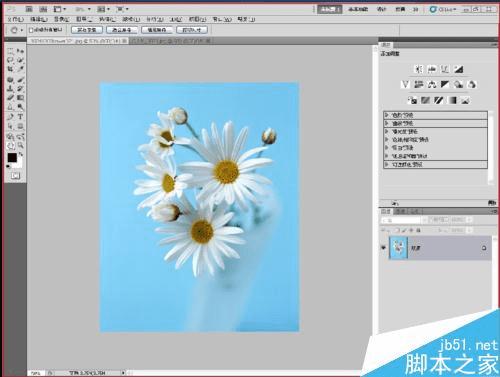Add a Black & White adjustment
The height and width of the screenshot is (377, 500).
(x=445, y=84)
